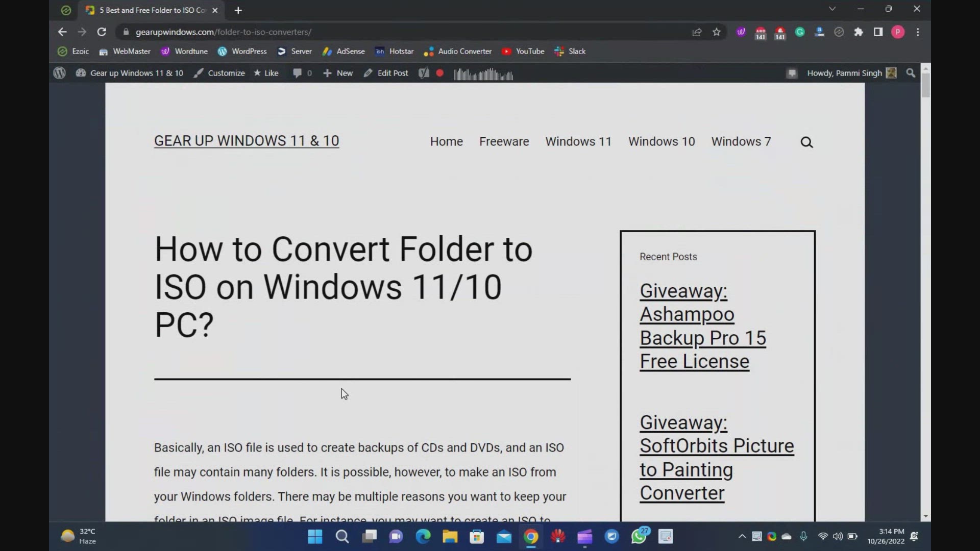The image size is (980, 551).
Task: Open Gear up Windows 11 & 10 admin menu
Action: pos(130,73)
